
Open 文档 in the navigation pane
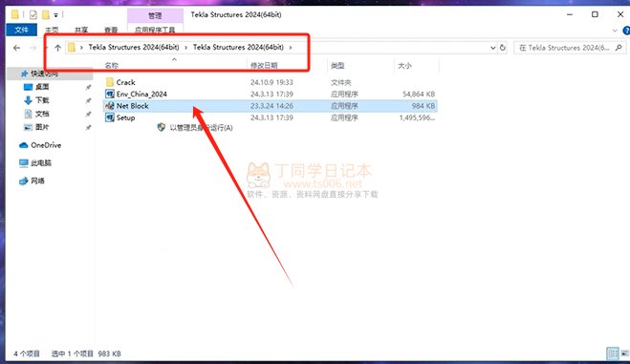click(42, 114)
